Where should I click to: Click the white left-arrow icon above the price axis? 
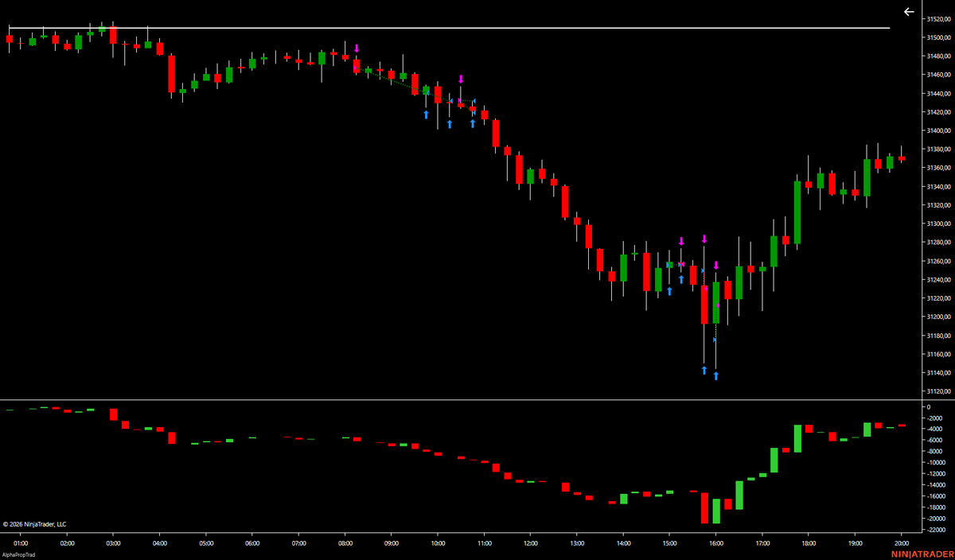click(910, 12)
